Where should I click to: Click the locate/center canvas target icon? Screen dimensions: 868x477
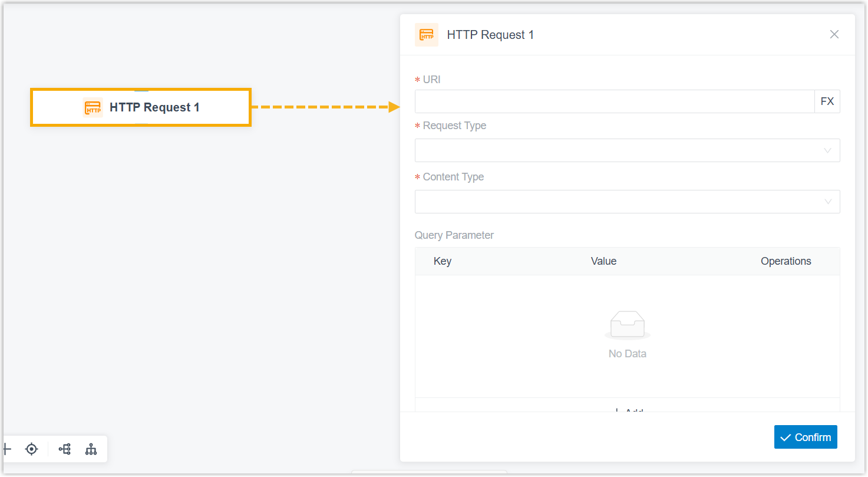32,449
